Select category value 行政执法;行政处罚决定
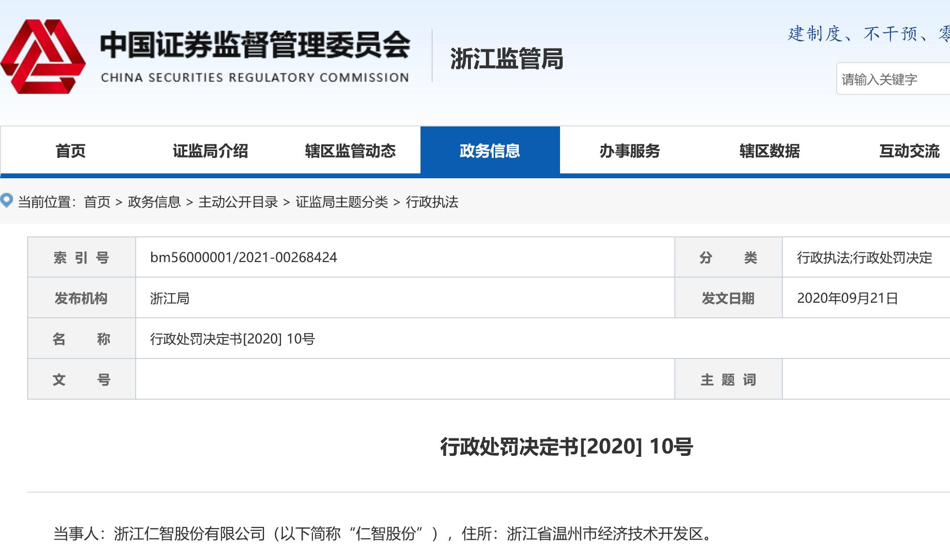950x560 pixels. 865,257
